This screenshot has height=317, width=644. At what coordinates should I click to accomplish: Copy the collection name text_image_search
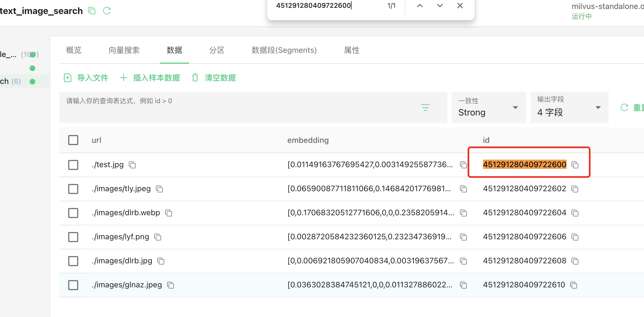tap(92, 11)
